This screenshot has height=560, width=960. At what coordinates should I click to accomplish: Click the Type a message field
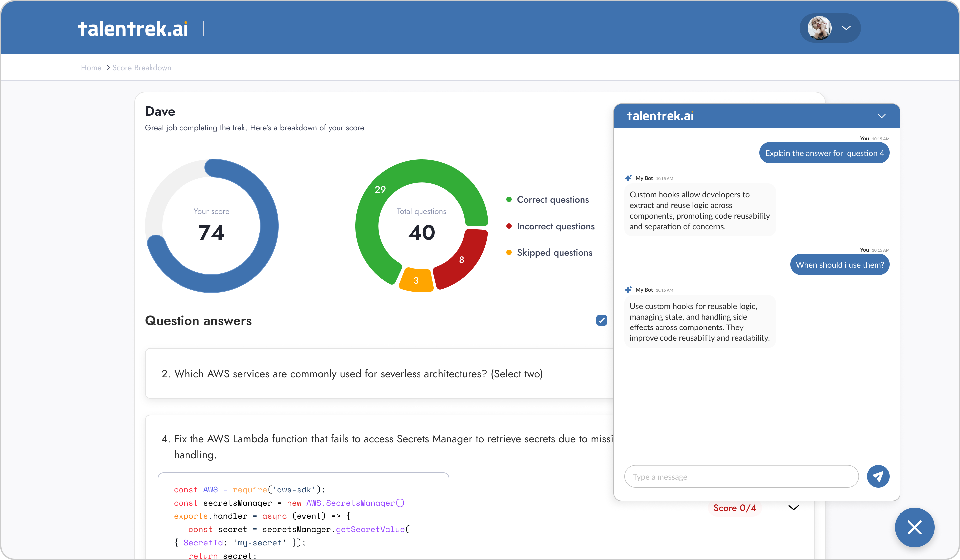pyautogui.click(x=741, y=477)
